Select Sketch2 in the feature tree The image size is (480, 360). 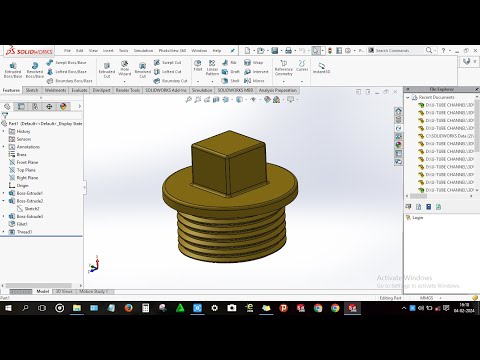(28, 209)
